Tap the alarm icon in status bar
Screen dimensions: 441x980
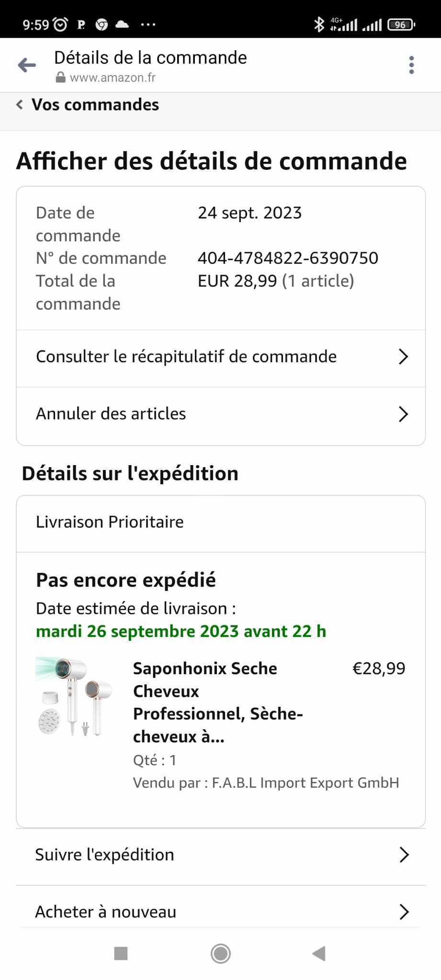[x=60, y=24]
